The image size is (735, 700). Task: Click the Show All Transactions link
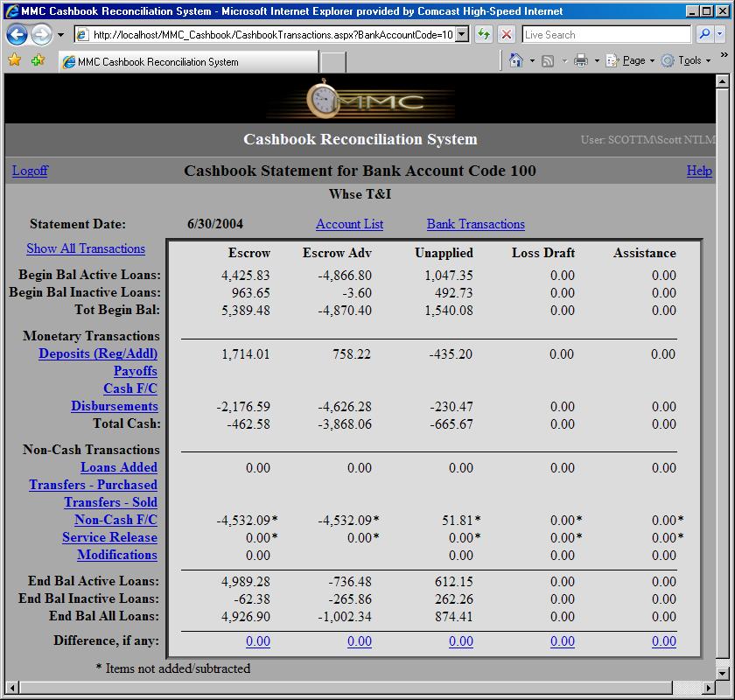pos(86,248)
